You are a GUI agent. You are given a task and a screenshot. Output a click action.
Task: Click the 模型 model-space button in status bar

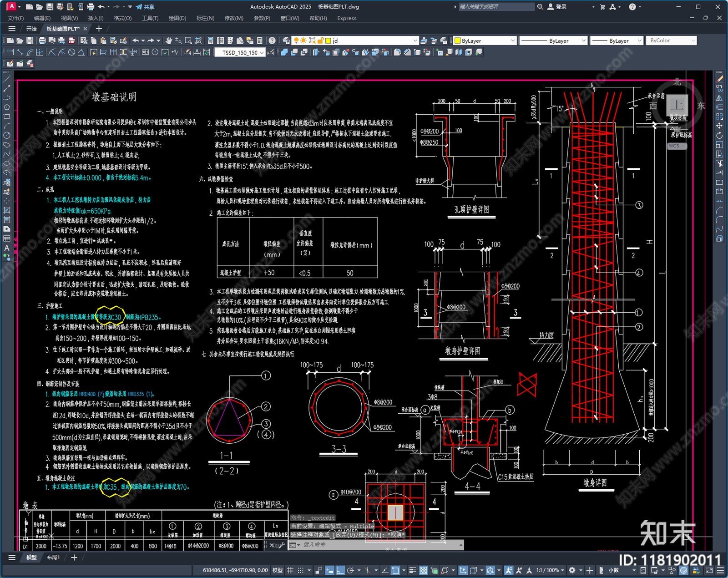[x=277, y=570]
